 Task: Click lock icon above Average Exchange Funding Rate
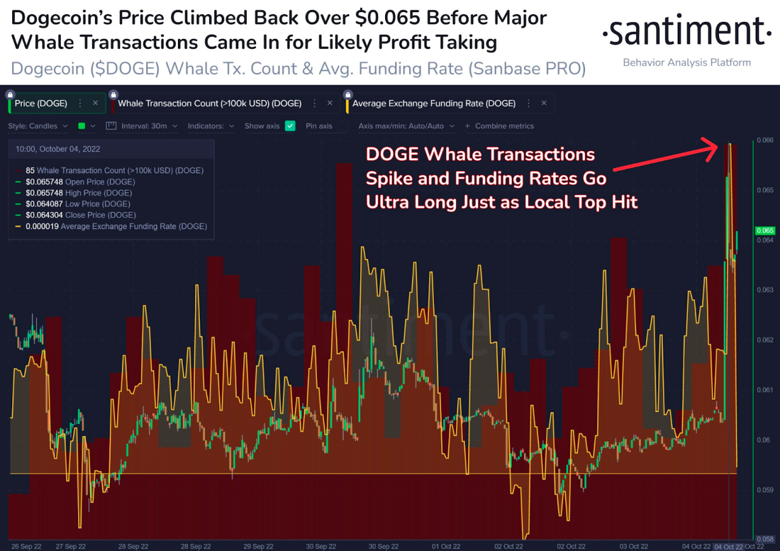(x=348, y=94)
